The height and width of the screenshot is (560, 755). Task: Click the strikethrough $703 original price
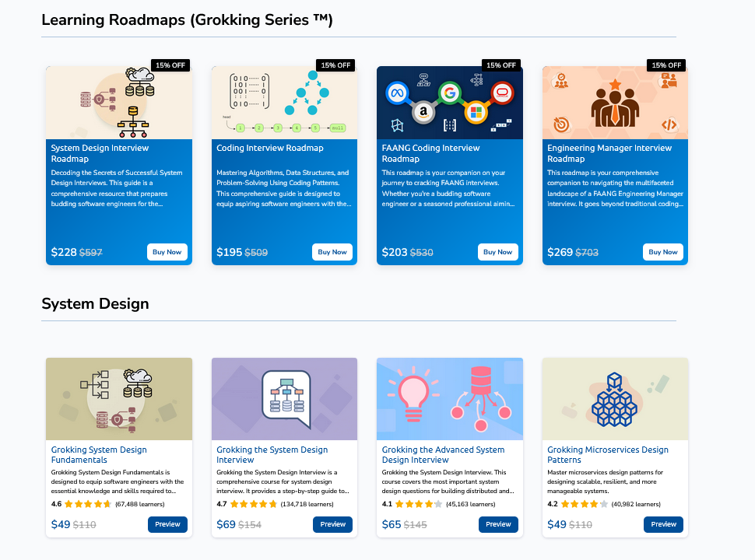click(587, 253)
